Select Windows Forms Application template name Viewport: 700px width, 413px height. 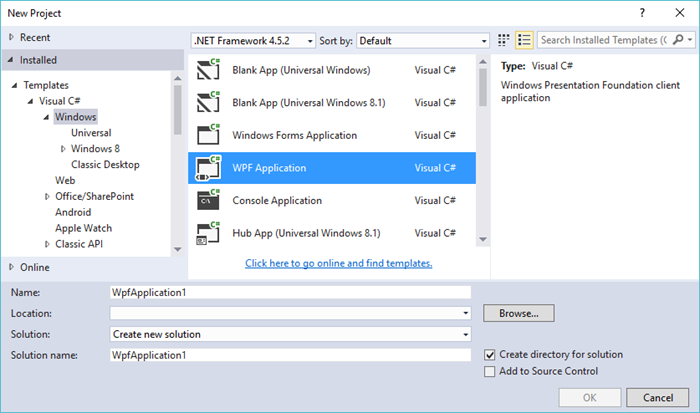[x=295, y=135]
